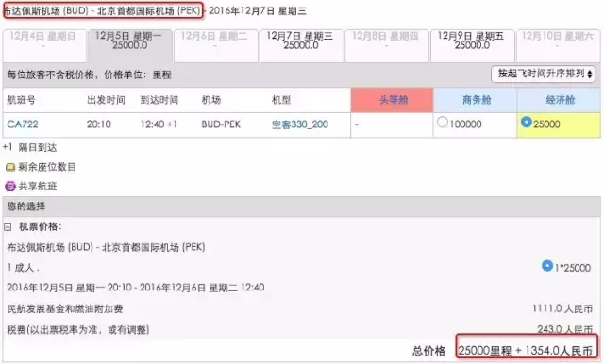This screenshot has width=604, height=364.
Task: Select the 100000 business class radio button
Action: point(443,123)
